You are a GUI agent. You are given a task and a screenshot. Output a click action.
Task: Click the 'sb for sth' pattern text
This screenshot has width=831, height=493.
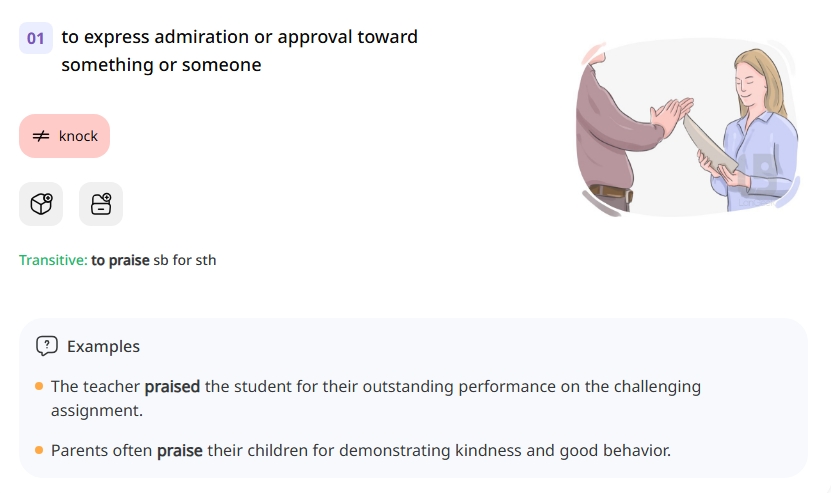coord(184,261)
